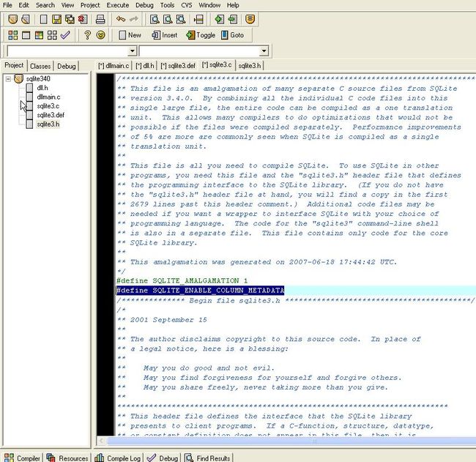Click the Find Next magnifier icon
This screenshot has height=462, width=476.
(x=181, y=20)
